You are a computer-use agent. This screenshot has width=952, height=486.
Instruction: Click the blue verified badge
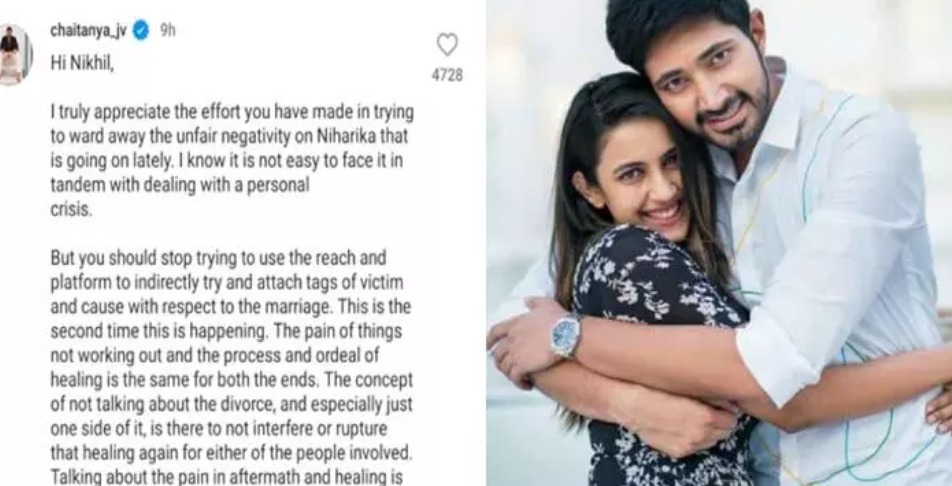[x=141, y=30]
